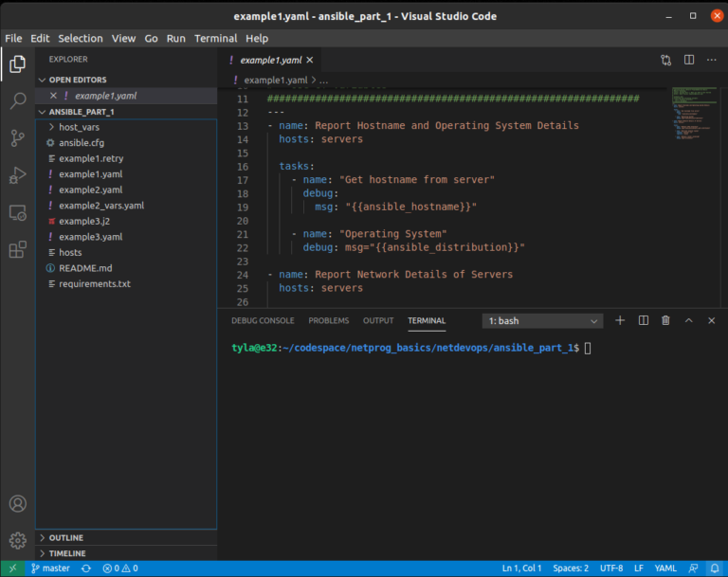Open the Search view in activity bar

[17, 100]
